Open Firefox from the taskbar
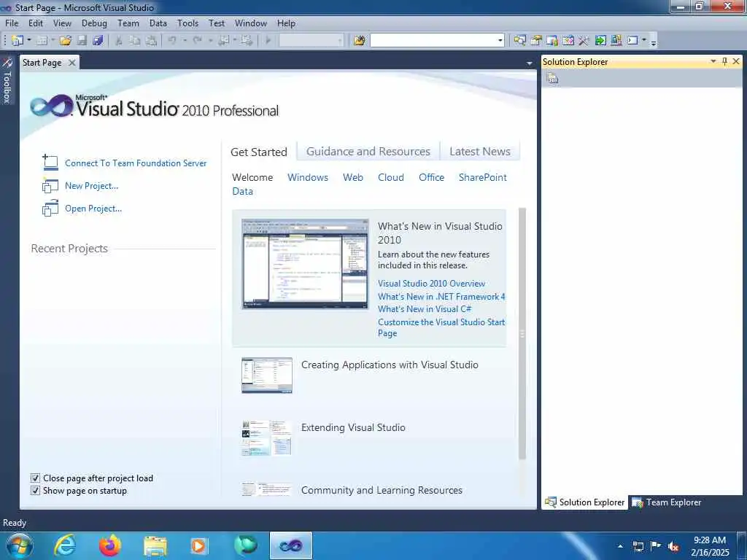This screenshot has height=560, width=747. (110, 545)
